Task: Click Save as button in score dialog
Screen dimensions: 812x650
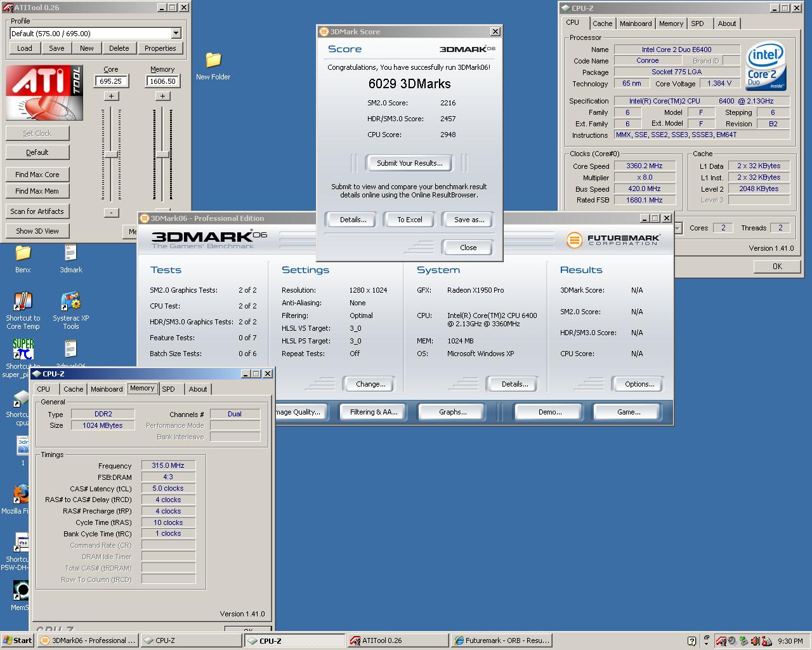Action: 469,220
